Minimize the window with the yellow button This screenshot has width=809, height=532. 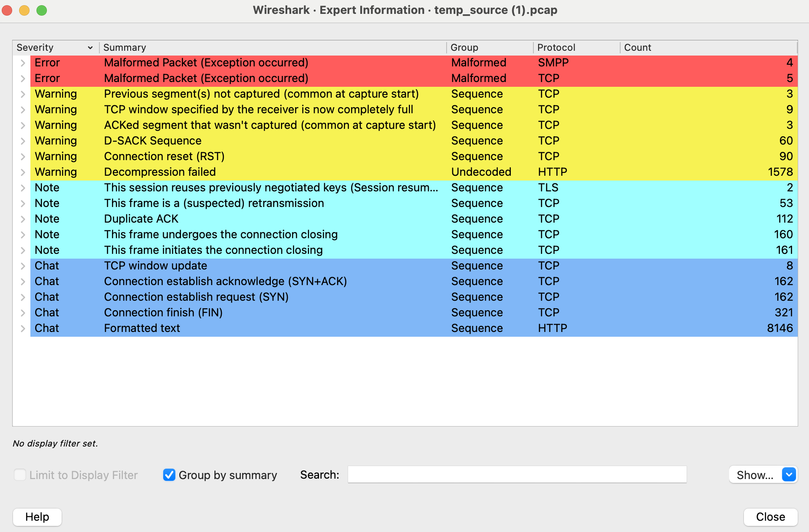click(x=24, y=10)
